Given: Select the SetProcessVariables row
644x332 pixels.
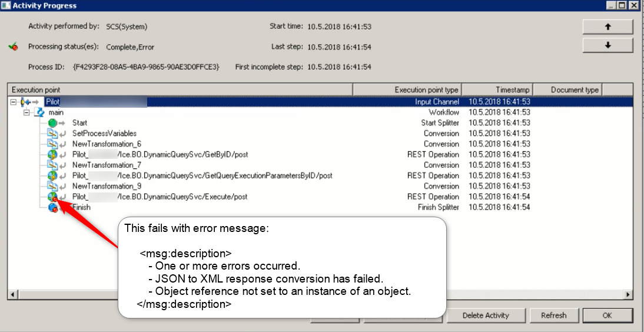Looking at the screenshot, I should point(320,133).
